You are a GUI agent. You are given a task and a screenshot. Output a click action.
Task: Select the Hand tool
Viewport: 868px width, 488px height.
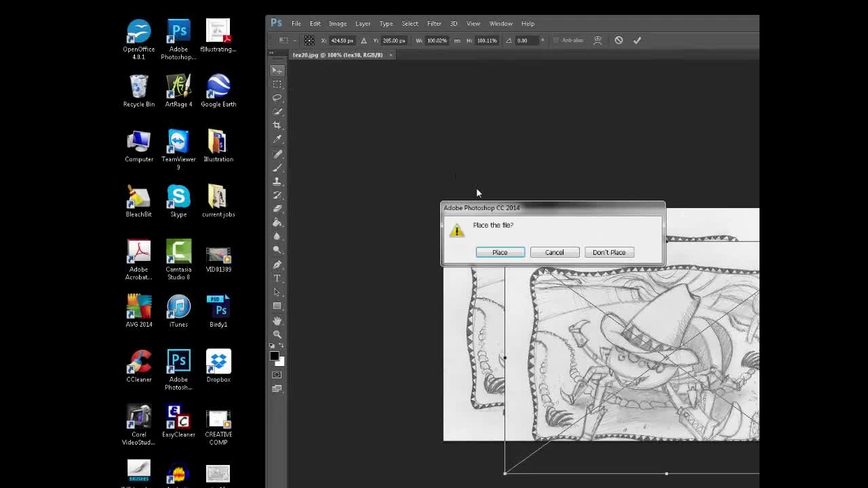277,321
